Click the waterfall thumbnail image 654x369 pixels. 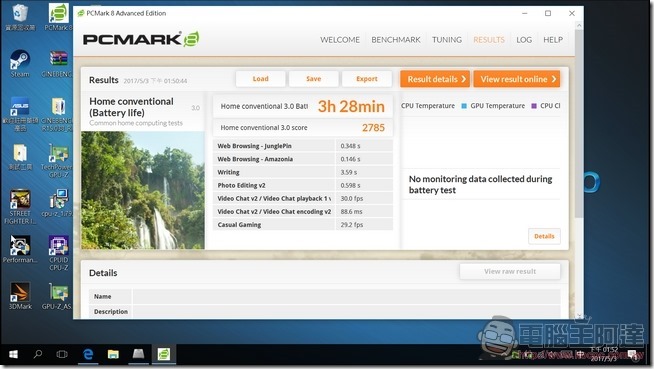(143, 190)
